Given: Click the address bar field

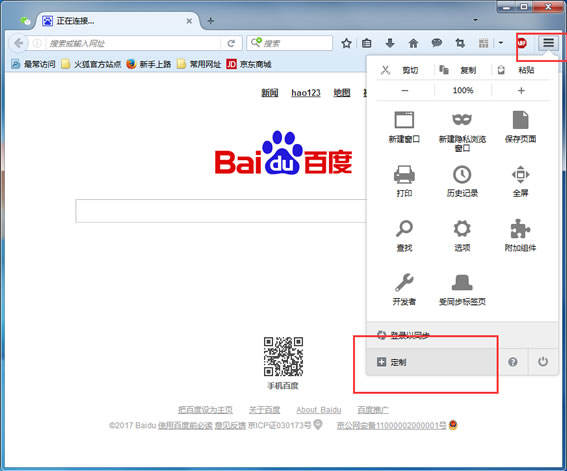Looking at the screenshot, I should click(x=132, y=43).
